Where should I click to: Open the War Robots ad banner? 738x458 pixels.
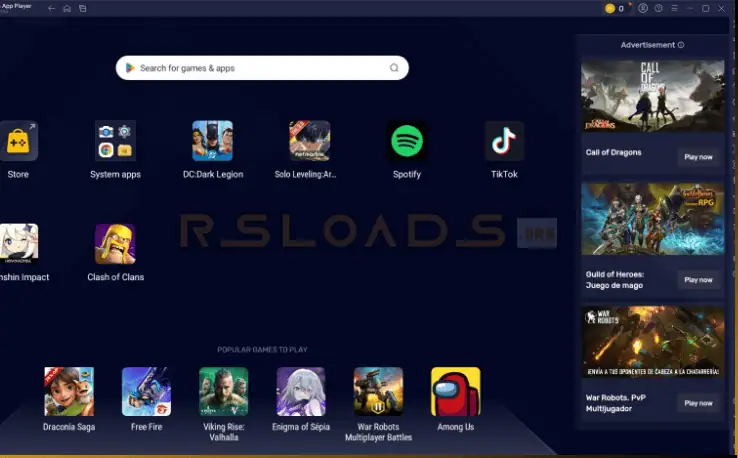click(653, 342)
